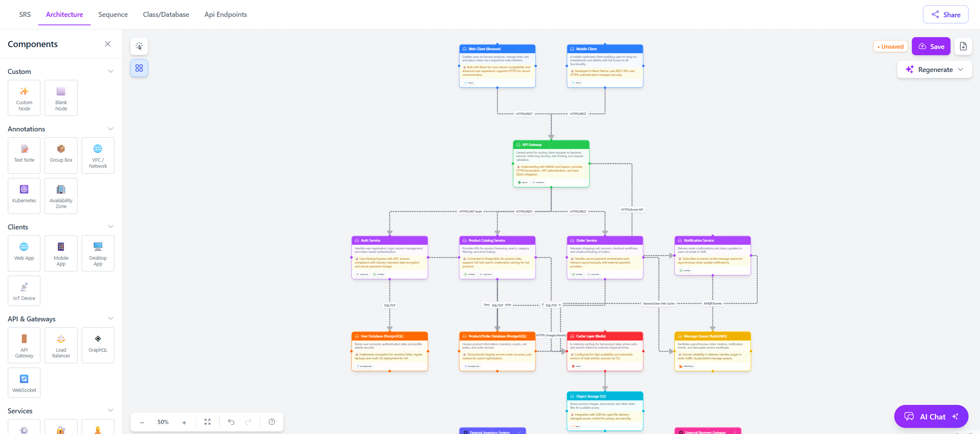The width and height of the screenshot is (980, 434).
Task: Click the zoom in plus control
Action: tap(184, 422)
